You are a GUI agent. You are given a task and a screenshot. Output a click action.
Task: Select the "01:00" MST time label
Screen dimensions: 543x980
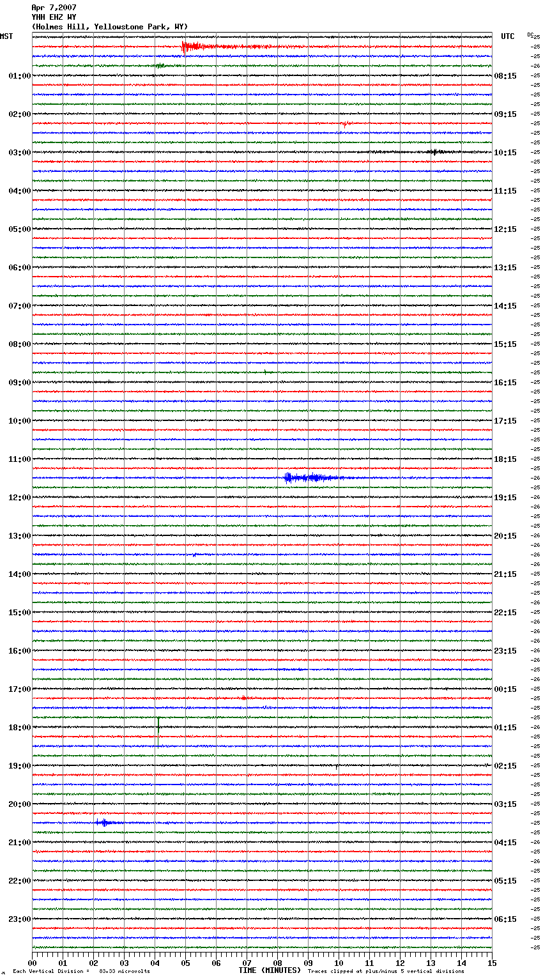pos(20,76)
